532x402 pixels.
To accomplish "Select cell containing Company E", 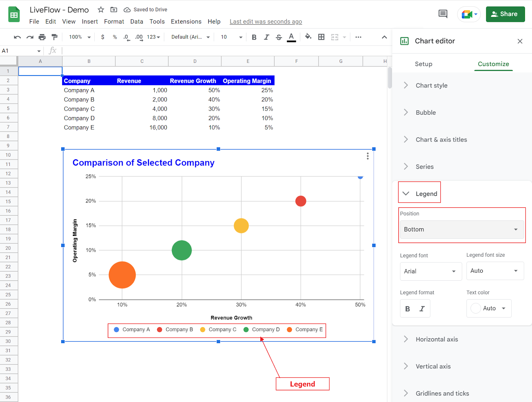I will 89,127.
